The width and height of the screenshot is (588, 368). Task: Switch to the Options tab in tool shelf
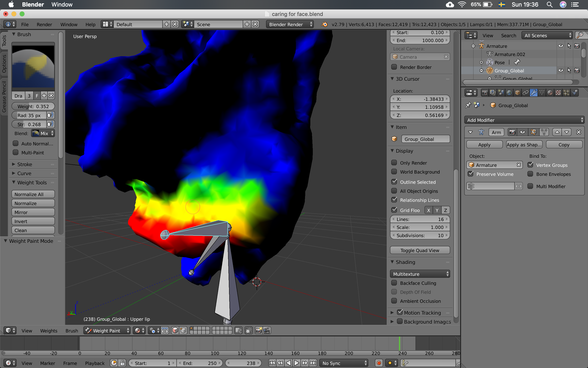coord(4,63)
